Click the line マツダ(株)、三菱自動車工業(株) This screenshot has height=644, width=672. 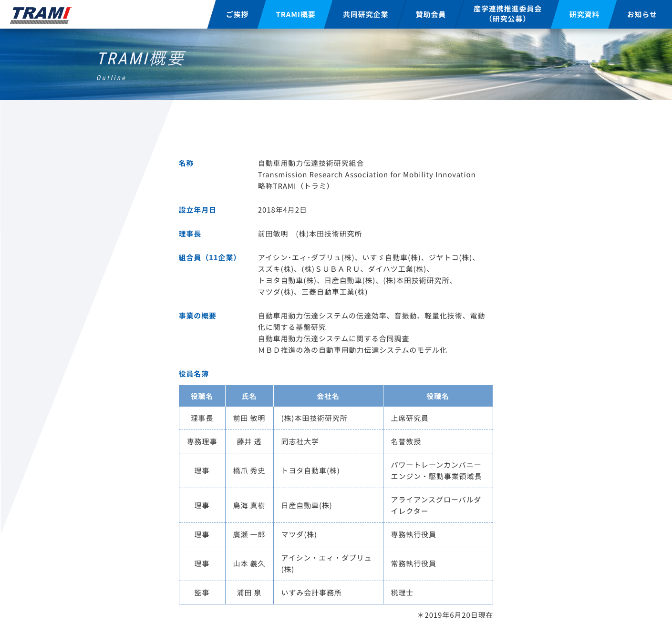[x=313, y=292]
